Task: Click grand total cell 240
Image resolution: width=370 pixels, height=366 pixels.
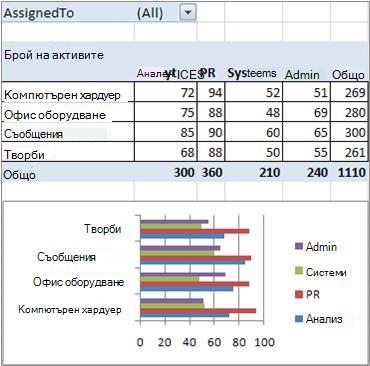Action: pos(306,172)
